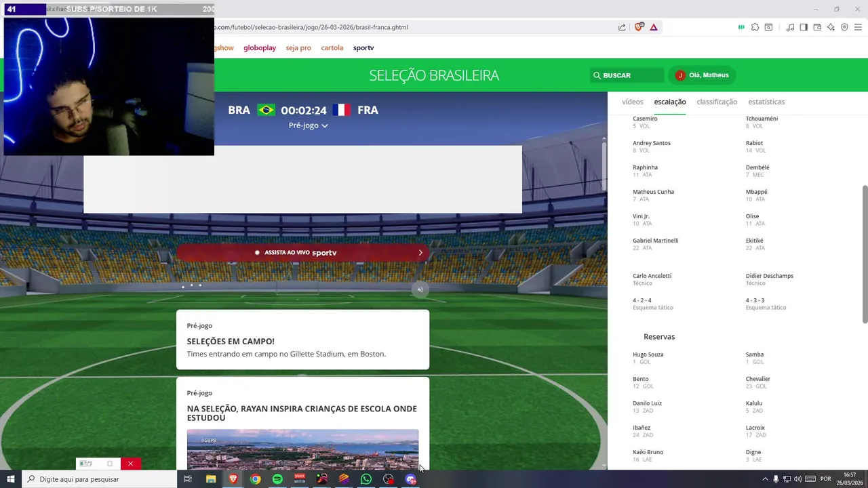
Task: Open Task View on the taskbar
Action: [188, 479]
